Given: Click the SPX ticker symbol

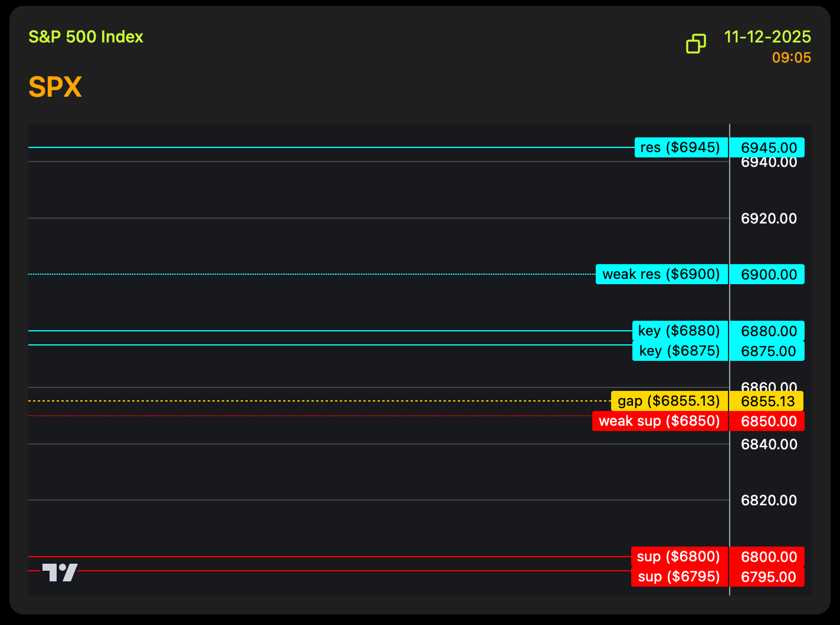Looking at the screenshot, I should (x=55, y=88).
